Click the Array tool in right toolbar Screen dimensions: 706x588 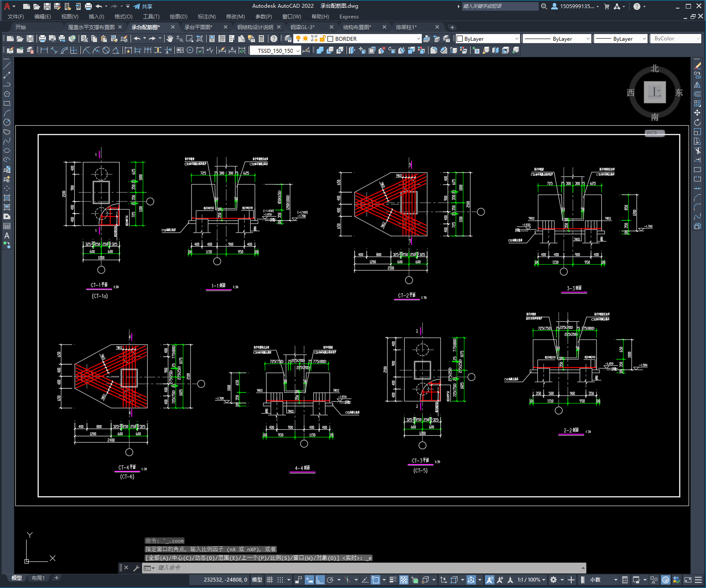[697, 103]
